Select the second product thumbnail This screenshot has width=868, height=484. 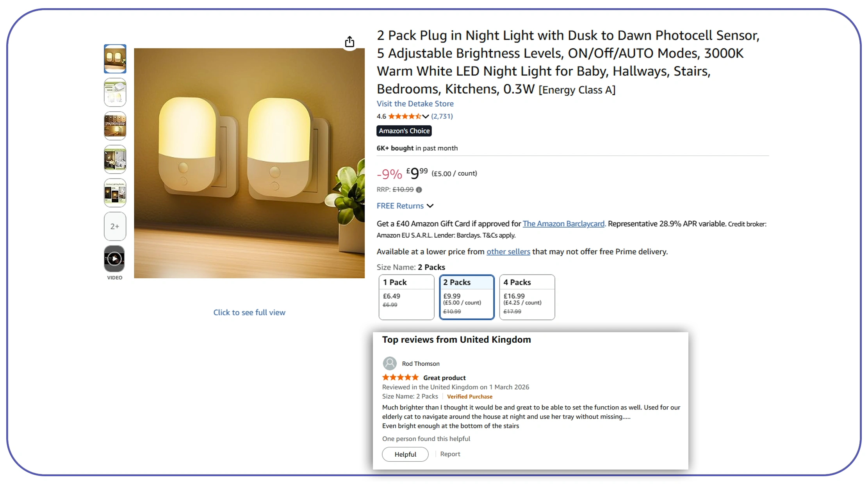pyautogui.click(x=114, y=92)
